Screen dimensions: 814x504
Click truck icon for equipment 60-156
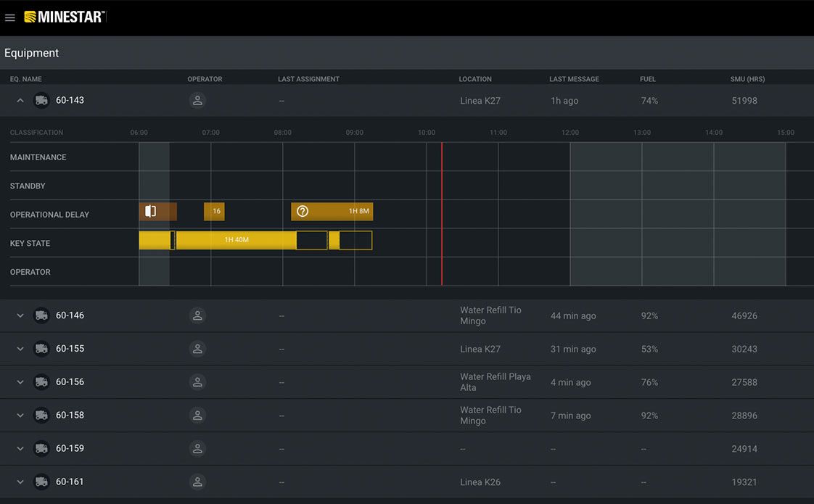[41, 381]
